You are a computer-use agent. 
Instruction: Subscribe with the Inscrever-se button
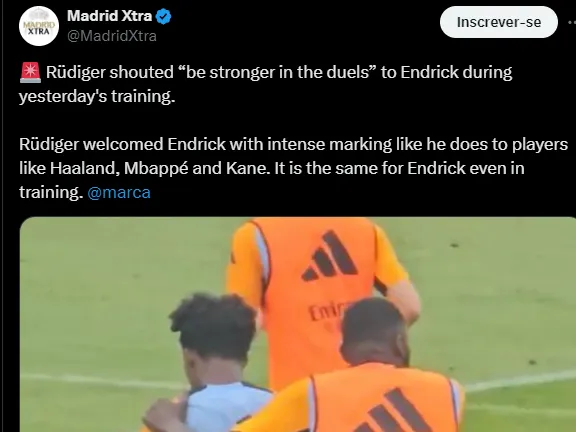point(498,22)
